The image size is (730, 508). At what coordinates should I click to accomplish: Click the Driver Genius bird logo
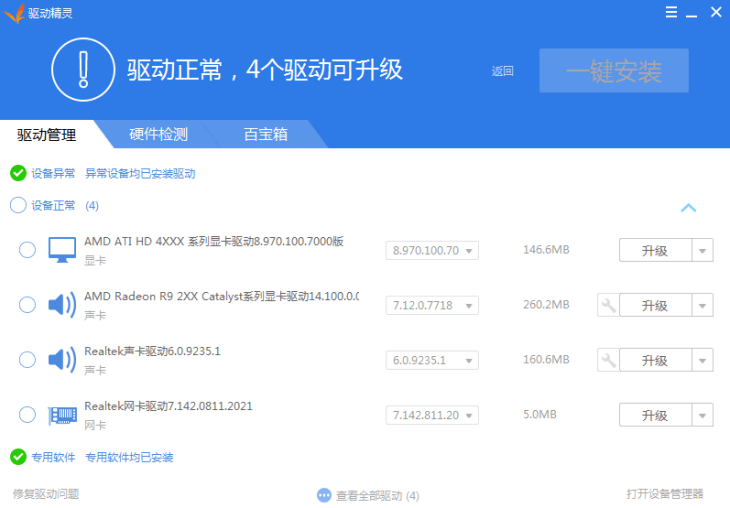pos(14,13)
